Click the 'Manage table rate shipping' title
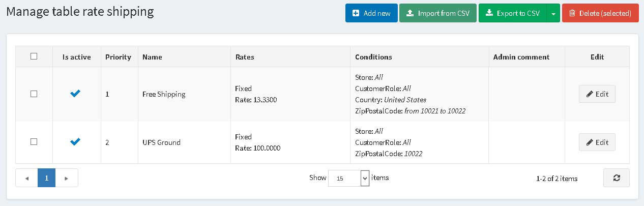644x206 pixels. pos(80,11)
